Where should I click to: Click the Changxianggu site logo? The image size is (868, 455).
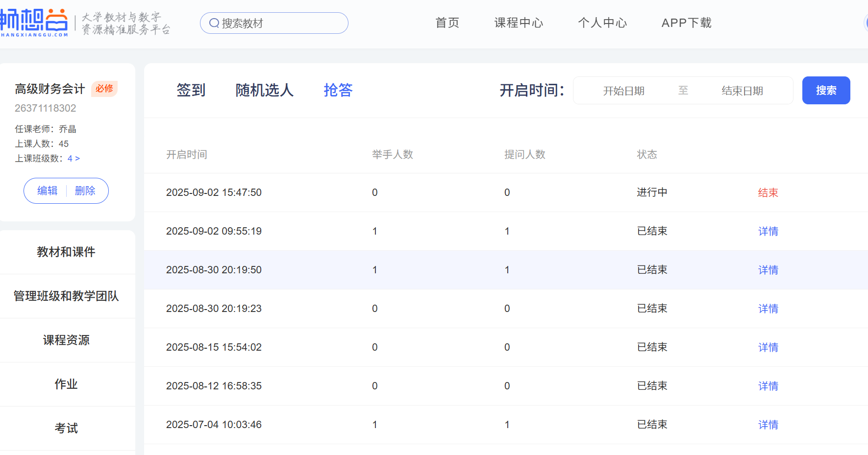coord(34,22)
